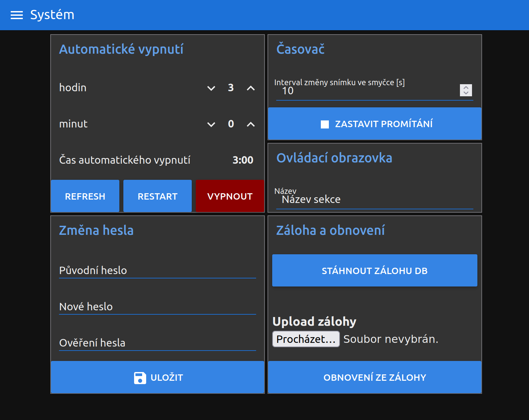Save the new password with Uložit
This screenshot has width=529, height=420.
158,377
